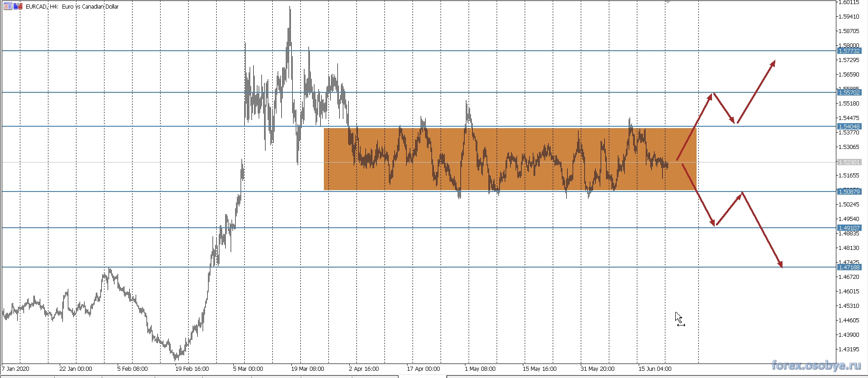Image resolution: width=868 pixels, height=378 pixels.
Task: Select the 1.54048 horizontal level label
Action: coord(849,127)
